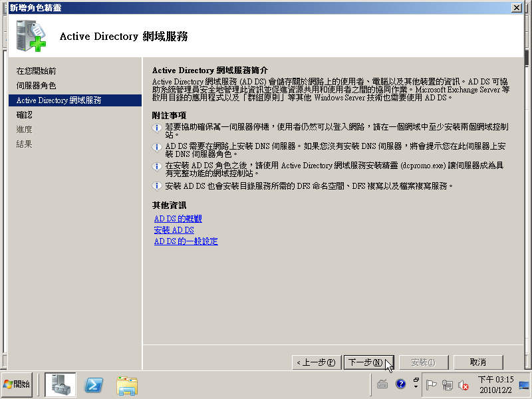Select 在您開始前 in wizard sidebar

(x=37, y=71)
